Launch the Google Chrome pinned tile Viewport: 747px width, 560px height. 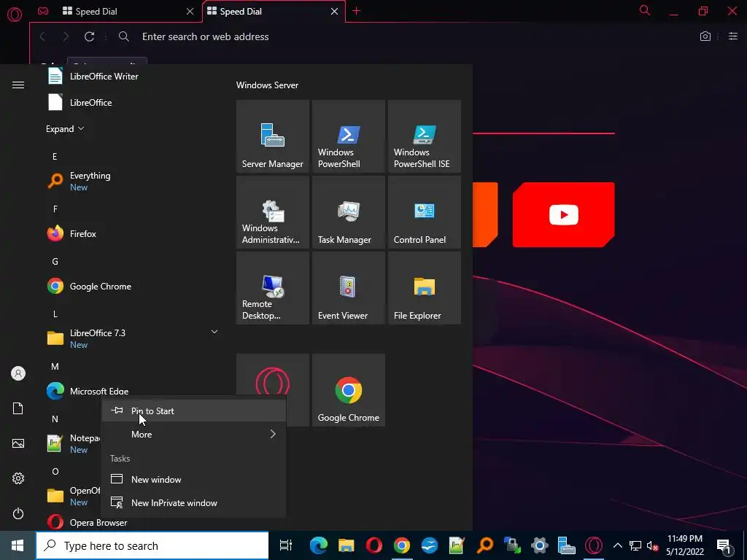point(348,390)
